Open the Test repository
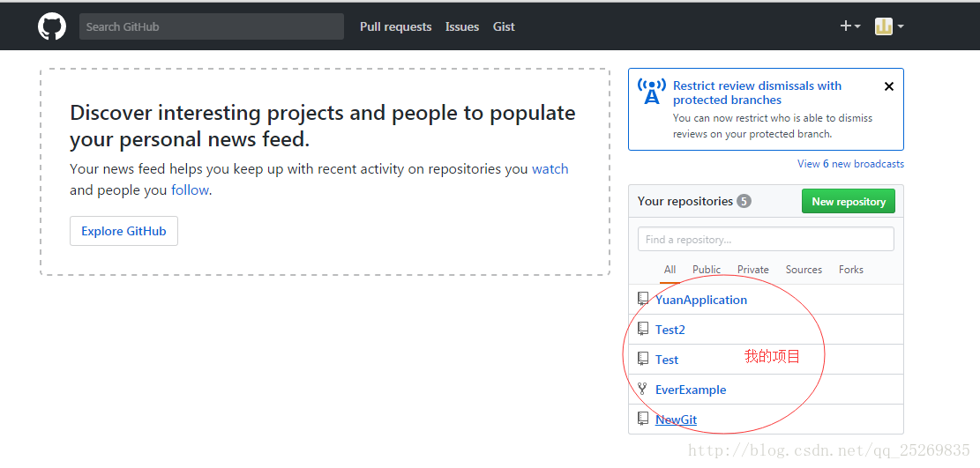Image resolution: width=980 pixels, height=468 pixels. (667, 360)
